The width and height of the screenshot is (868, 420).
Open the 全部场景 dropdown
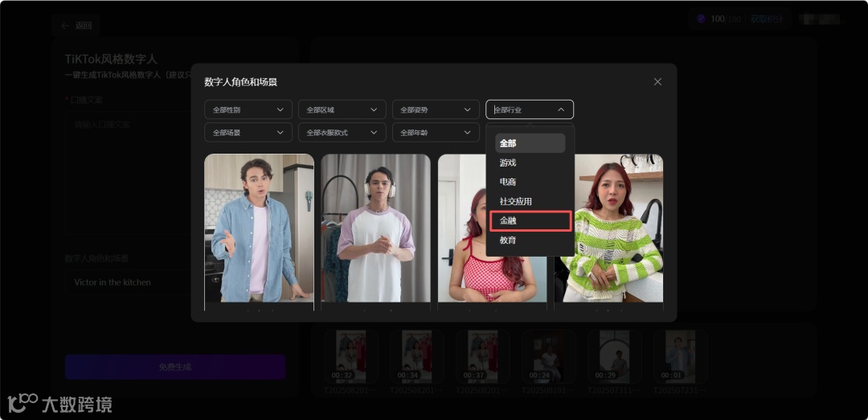tap(248, 133)
